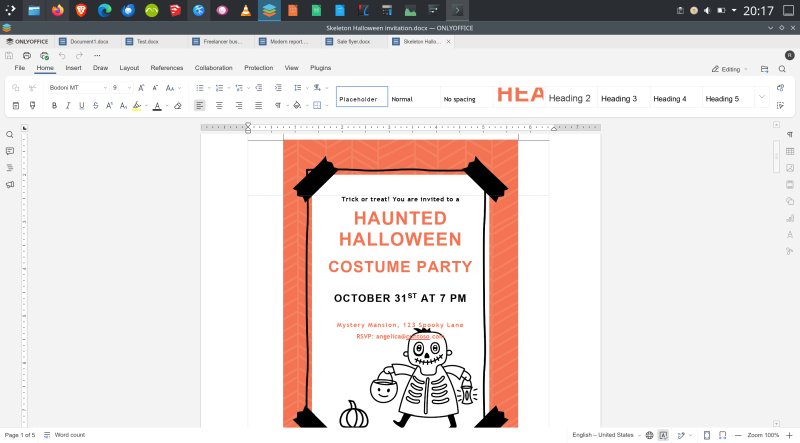Screen dimensions: 800x443
Task: Apply strikethrough to text
Action: pos(97,105)
